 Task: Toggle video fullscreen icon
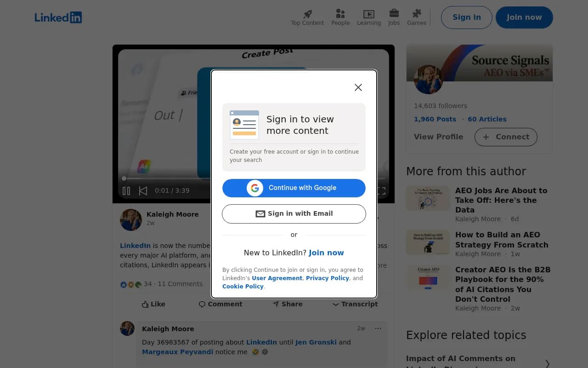381,190
